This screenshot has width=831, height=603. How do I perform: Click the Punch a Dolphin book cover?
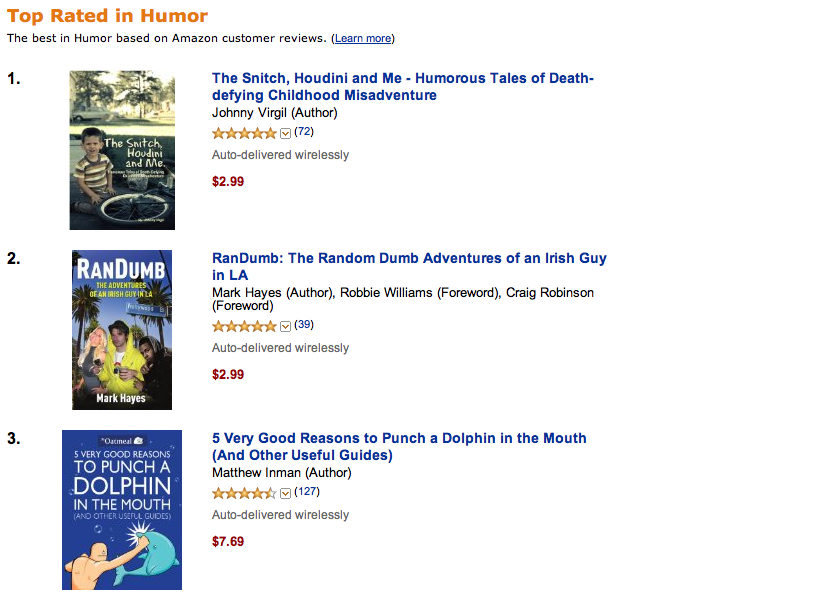coord(122,510)
